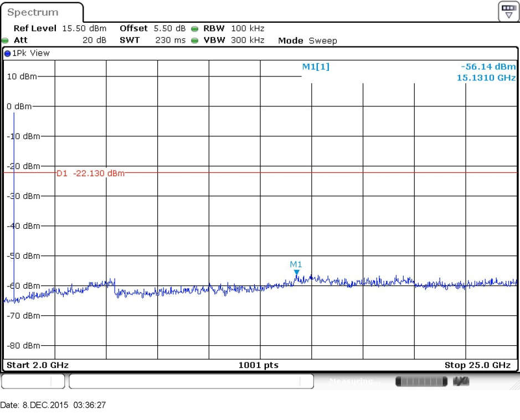Click the D1 -22.130 dBm display line label

click(x=90, y=173)
